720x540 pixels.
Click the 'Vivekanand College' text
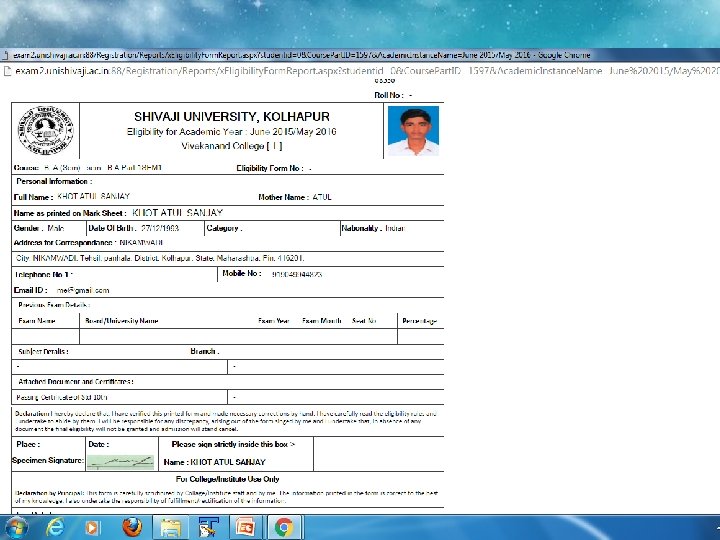pos(232,146)
